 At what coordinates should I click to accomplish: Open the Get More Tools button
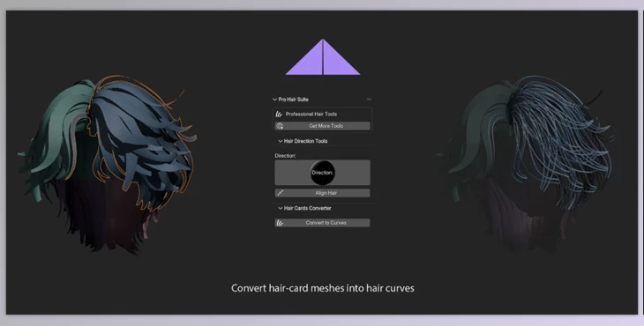tap(322, 126)
